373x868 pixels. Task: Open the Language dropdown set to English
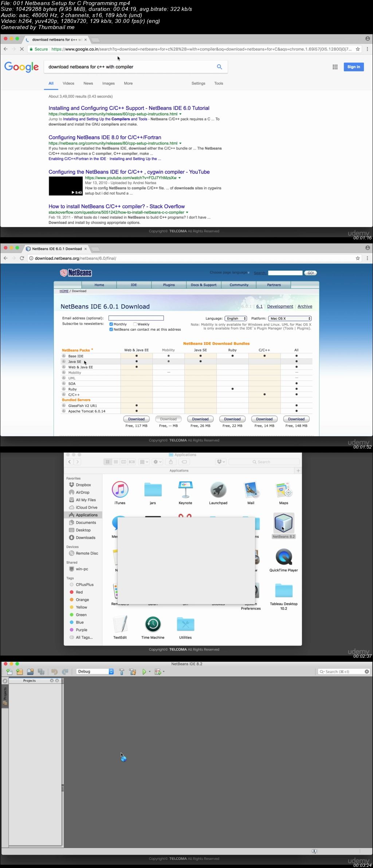pos(236,319)
